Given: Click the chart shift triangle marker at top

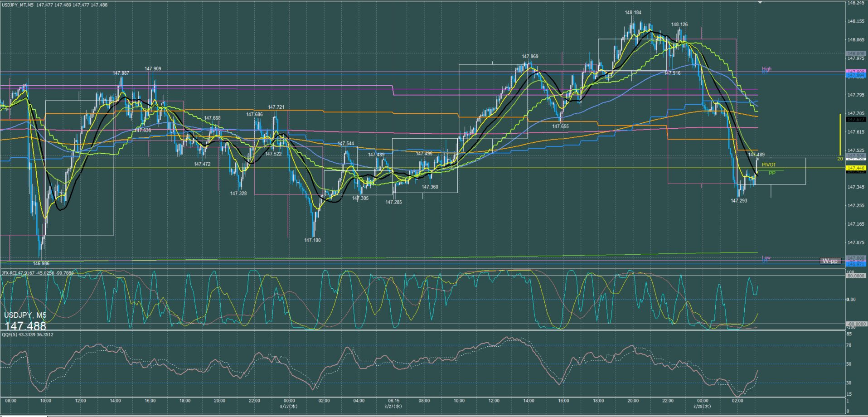Looking at the screenshot, I should pos(760,2).
